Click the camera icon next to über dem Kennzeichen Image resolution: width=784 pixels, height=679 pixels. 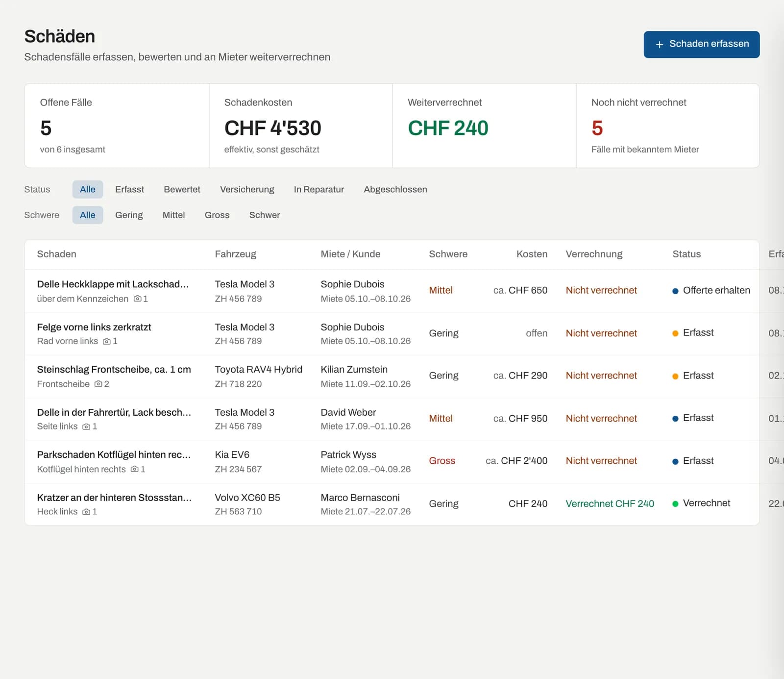(x=137, y=299)
